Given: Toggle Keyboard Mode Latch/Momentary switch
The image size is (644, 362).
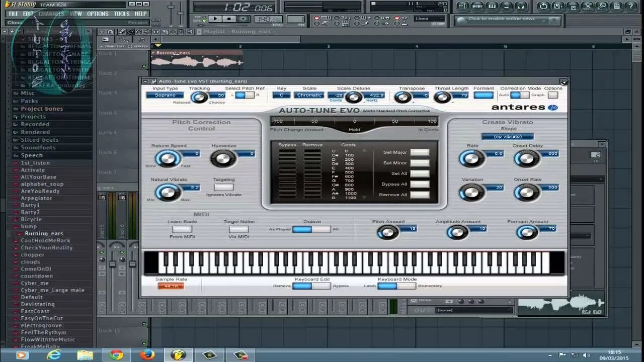Looking at the screenshot, I should (x=397, y=286).
